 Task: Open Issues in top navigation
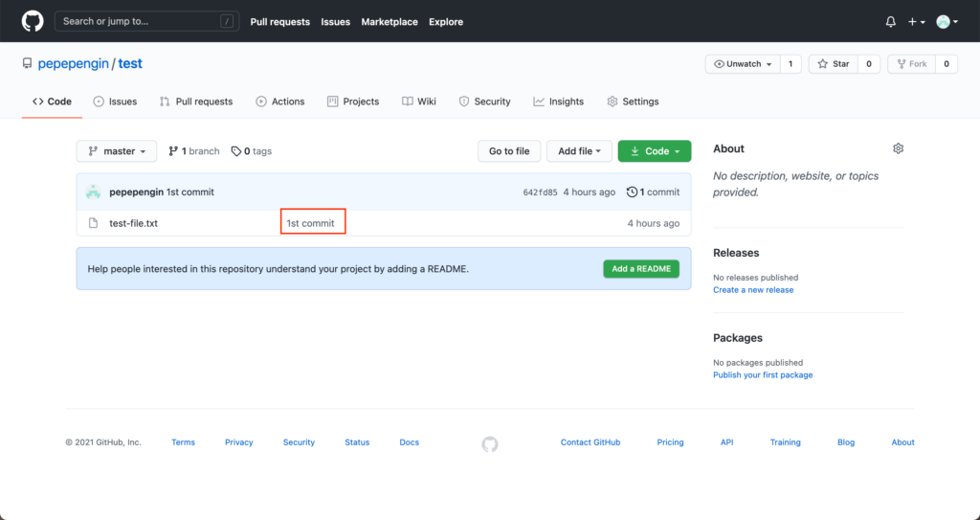336,22
